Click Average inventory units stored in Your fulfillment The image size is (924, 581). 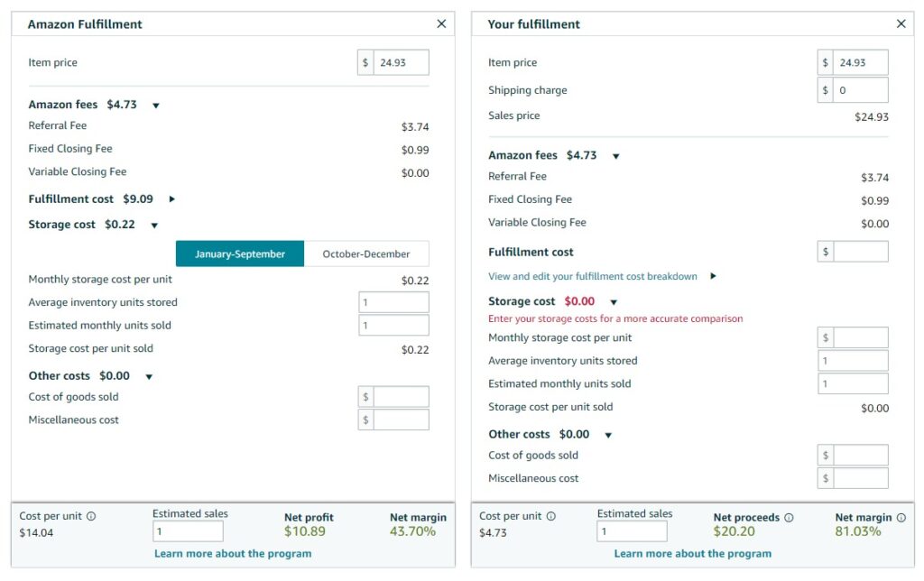[853, 360]
